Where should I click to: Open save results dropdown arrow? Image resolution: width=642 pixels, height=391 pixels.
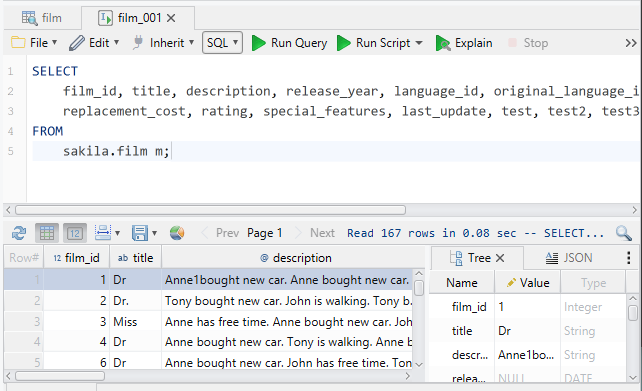click(x=154, y=233)
